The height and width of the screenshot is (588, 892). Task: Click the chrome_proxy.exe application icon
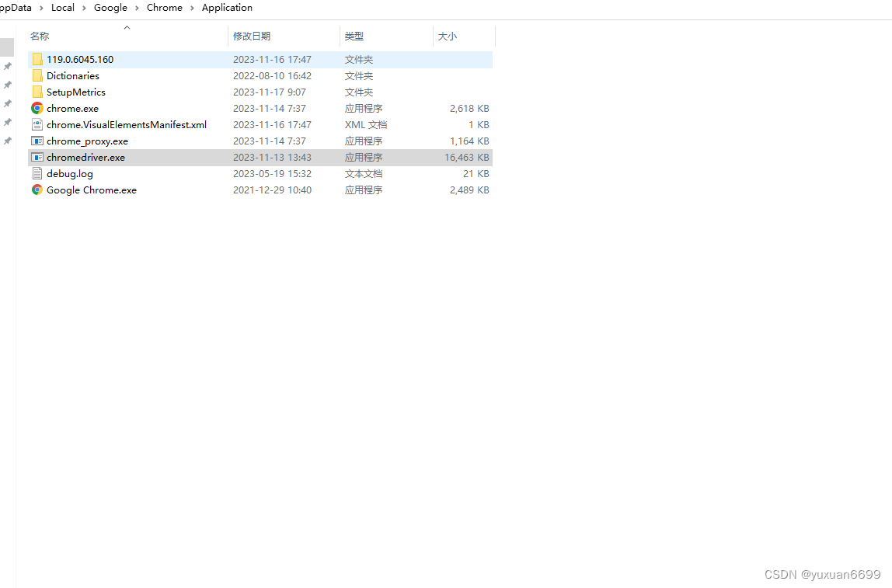click(x=37, y=141)
